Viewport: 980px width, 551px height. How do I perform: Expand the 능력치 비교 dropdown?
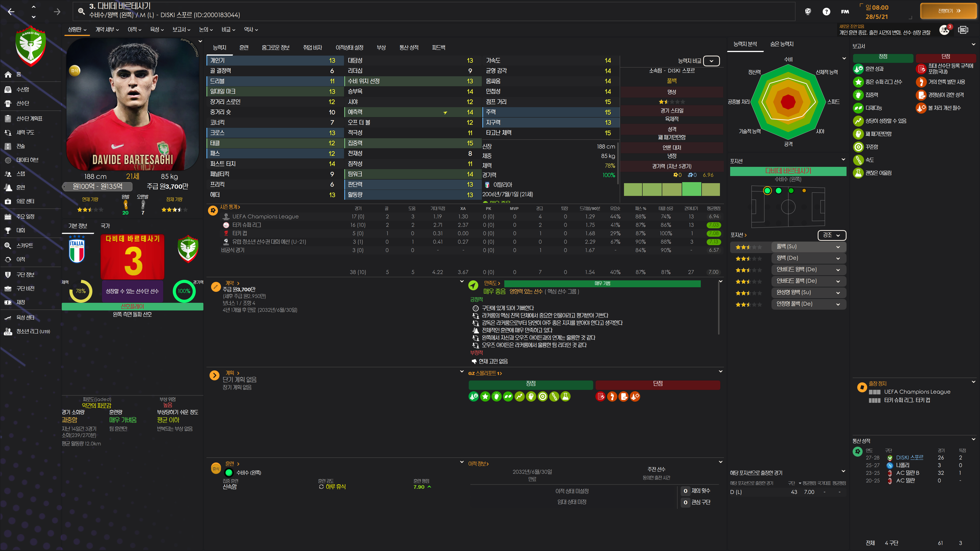[x=711, y=61]
